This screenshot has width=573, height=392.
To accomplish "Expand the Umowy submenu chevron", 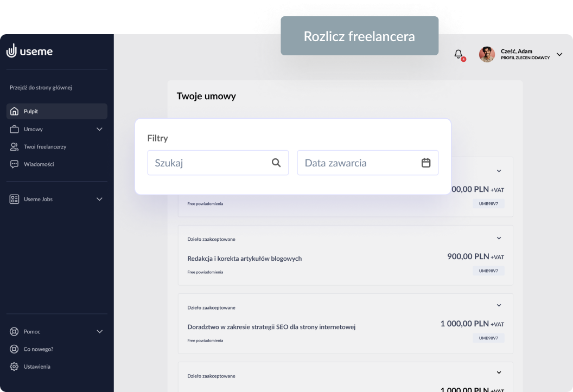I will pos(99,129).
